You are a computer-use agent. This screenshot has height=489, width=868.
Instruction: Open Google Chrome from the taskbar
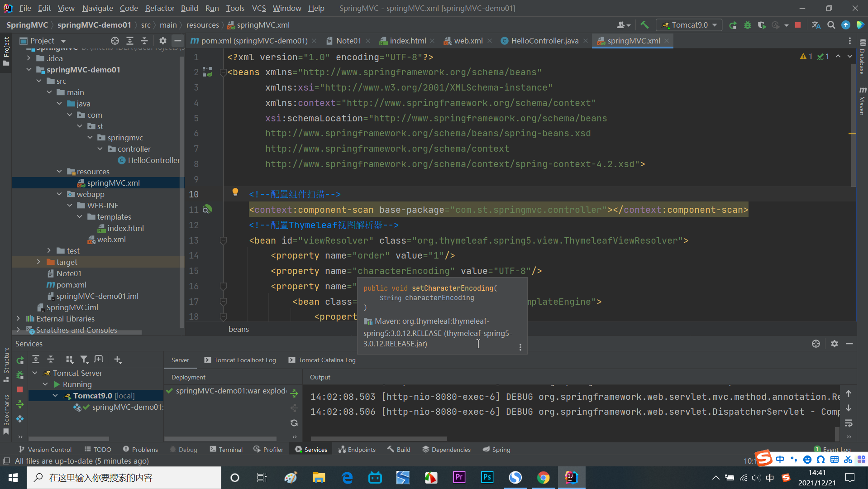tap(543, 478)
